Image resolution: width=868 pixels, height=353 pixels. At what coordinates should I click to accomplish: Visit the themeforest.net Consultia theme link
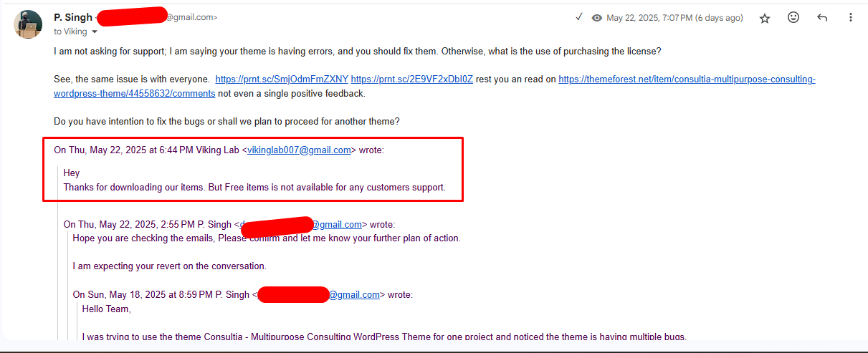point(434,87)
